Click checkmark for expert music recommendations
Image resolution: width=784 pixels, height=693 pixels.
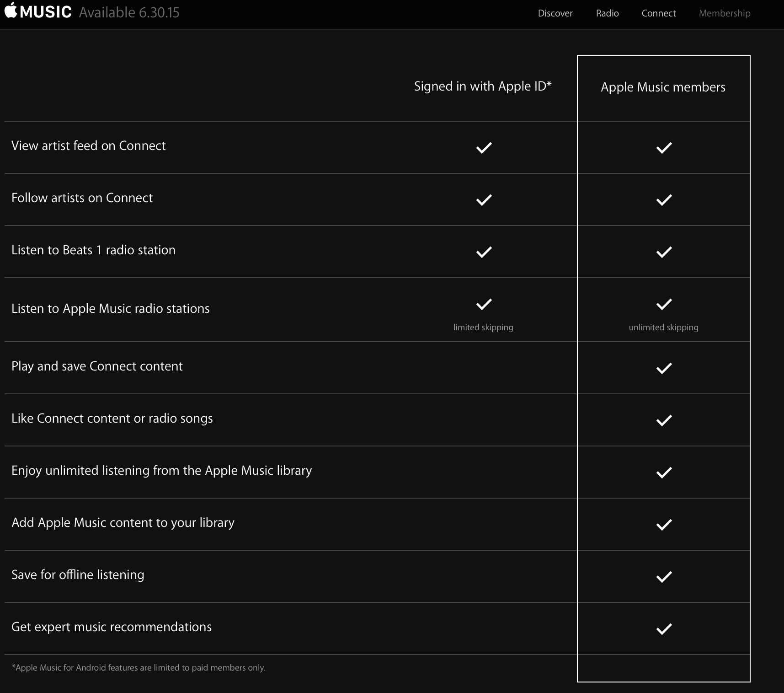(x=664, y=629)
